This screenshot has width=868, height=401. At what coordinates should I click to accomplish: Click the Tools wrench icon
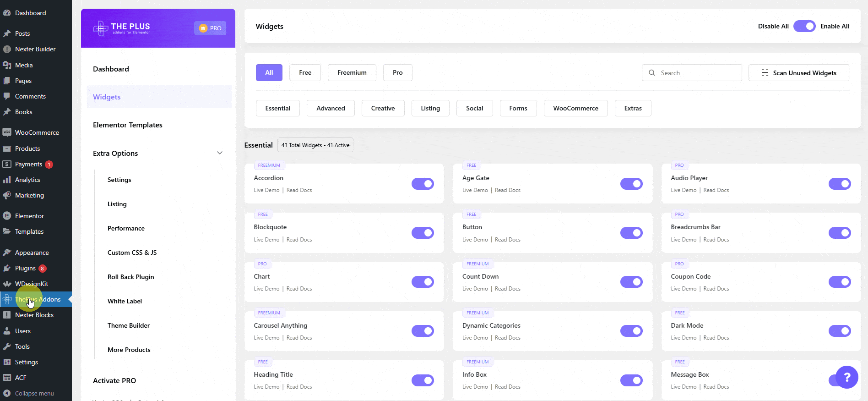pyautogui.click(x=7, y=346)
